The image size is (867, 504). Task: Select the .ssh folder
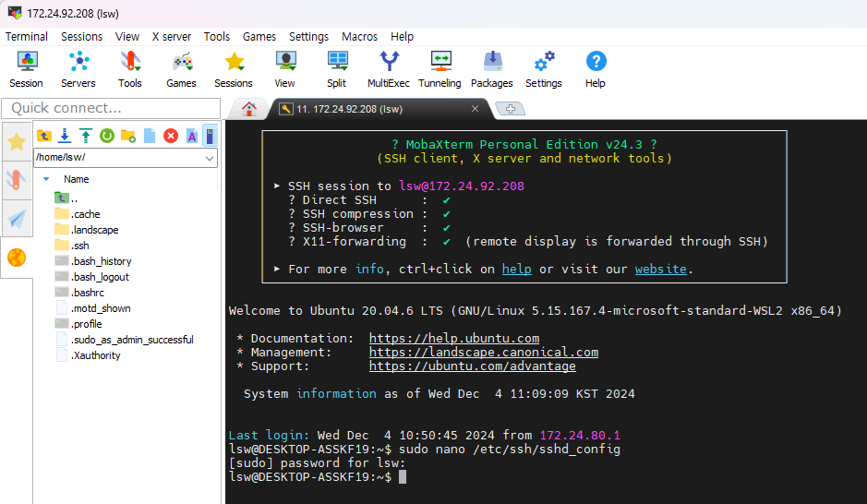click(72, 246)
